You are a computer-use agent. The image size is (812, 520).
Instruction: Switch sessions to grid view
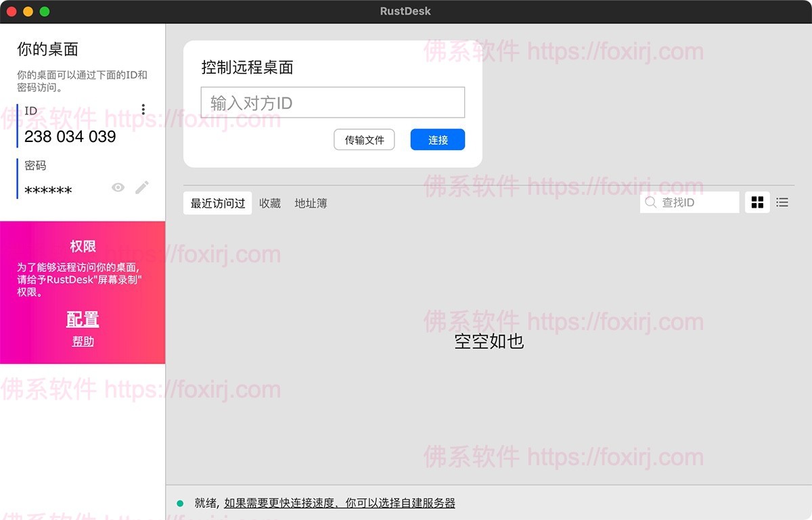coord(757,202)
